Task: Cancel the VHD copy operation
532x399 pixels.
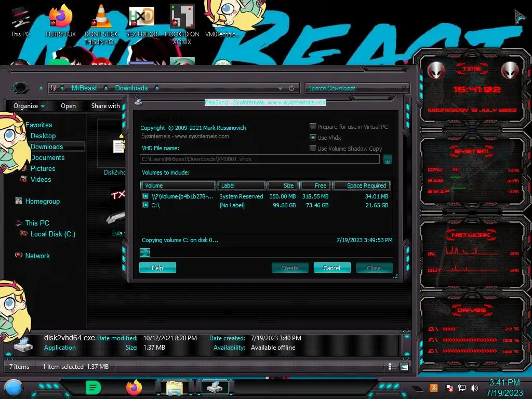Action: coord(332,268)
